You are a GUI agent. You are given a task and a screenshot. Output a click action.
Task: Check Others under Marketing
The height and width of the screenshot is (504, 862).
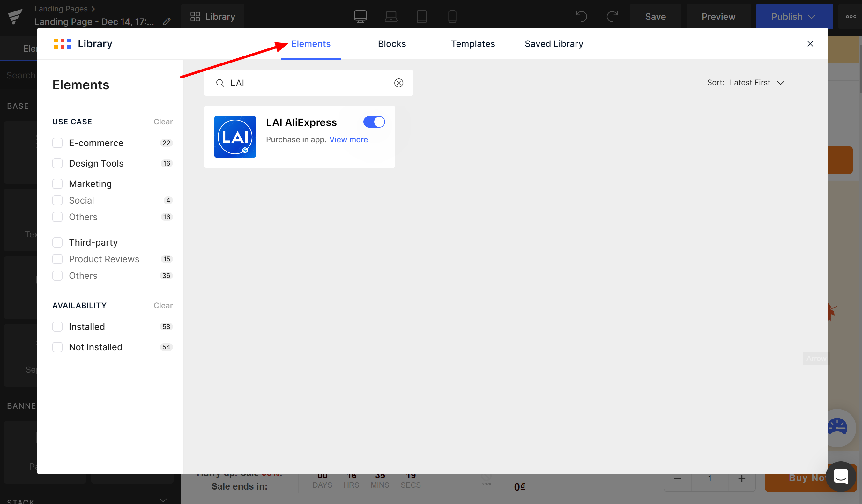(x=57, y=217)
